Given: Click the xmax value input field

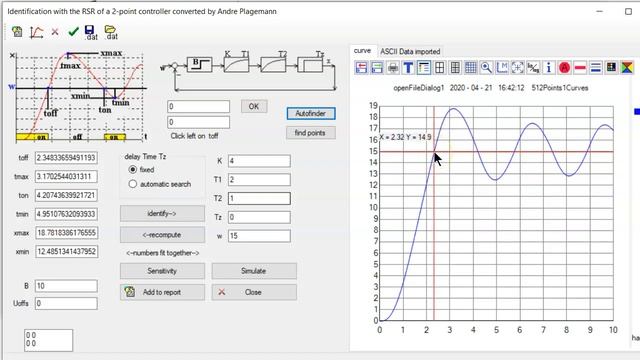Looking at the screenshot, I should (x=66, y=233).
